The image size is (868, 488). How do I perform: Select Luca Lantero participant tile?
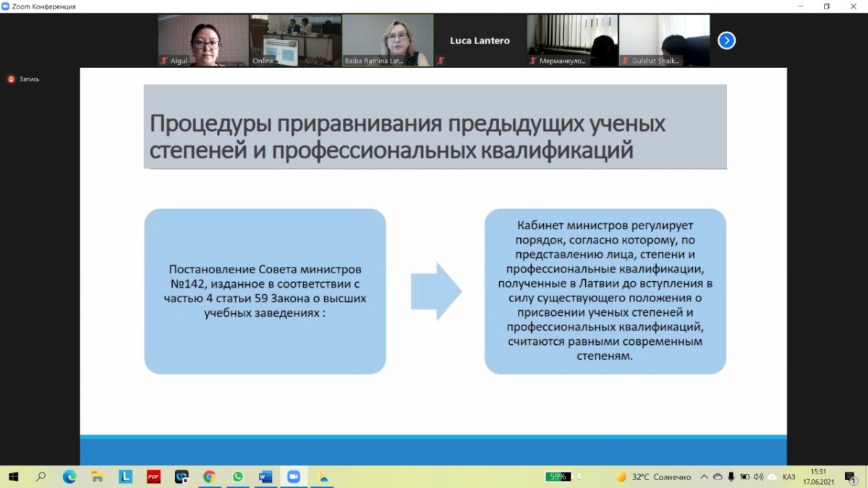480,40
